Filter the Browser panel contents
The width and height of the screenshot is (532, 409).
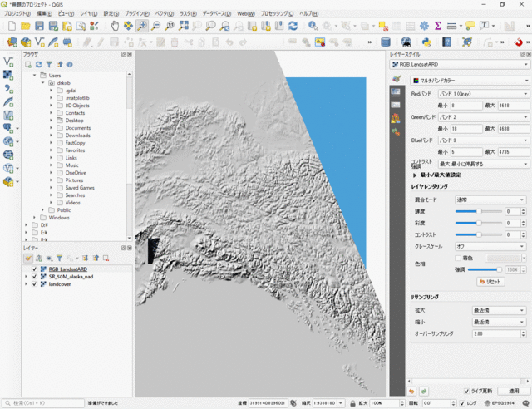[x=49, y=65]
